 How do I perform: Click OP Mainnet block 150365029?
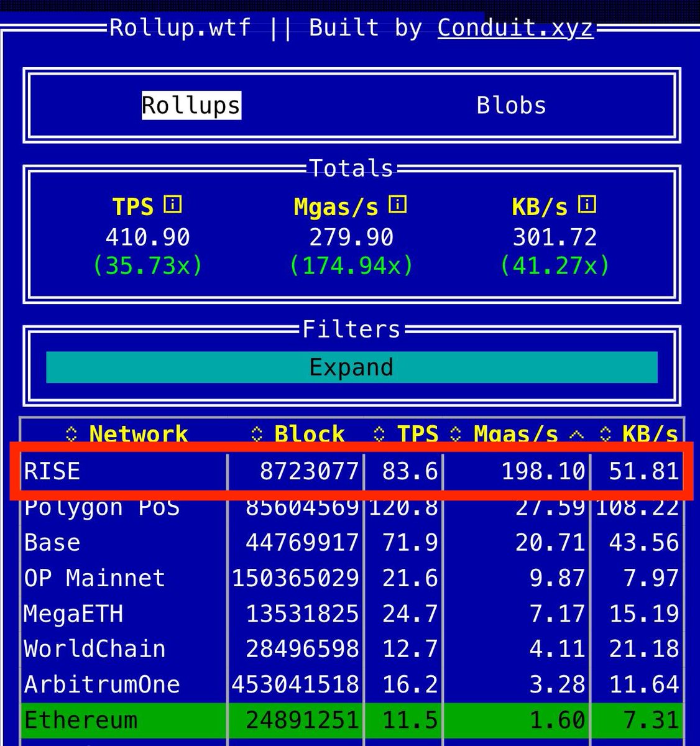(x=295, y=578)
